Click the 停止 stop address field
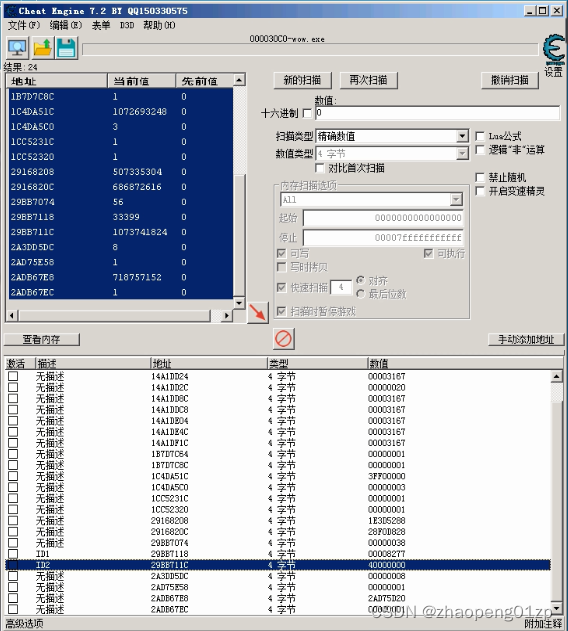Viewport: 568px width, 631px height. tap(383, 237)
